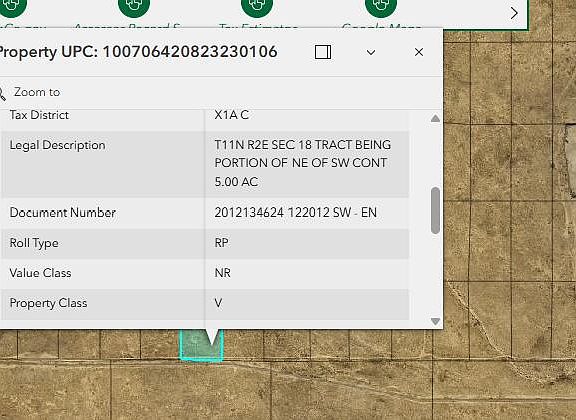Click the Legal Description value text
This screenshot has height=420, width=576.
tap(303, 163)
